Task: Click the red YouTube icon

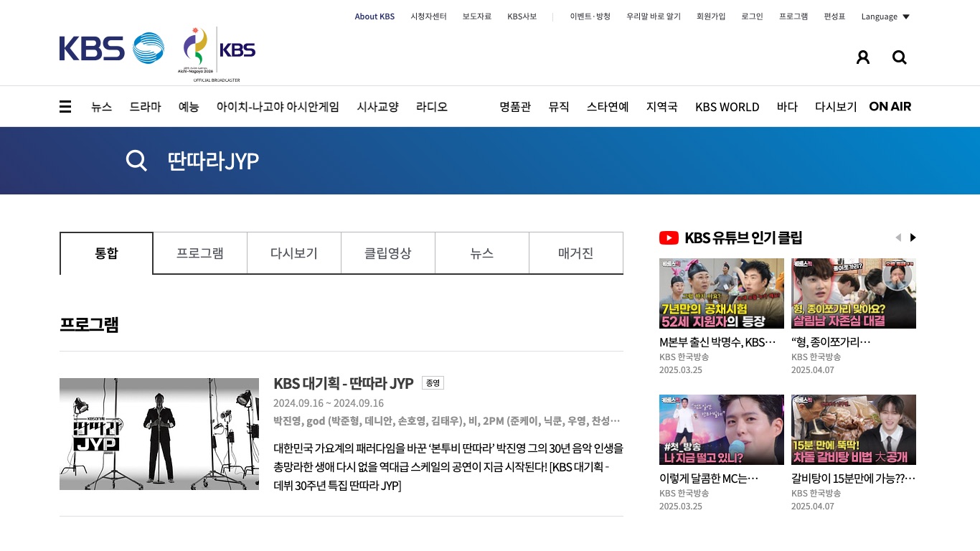Action: [x=669, y=237]
